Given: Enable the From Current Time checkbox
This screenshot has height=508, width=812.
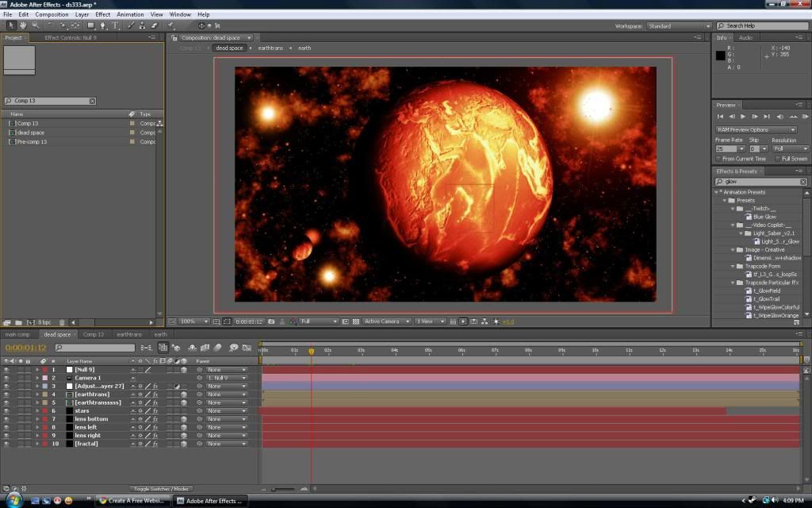Looking at the screenshot, I should click(718, 159).
